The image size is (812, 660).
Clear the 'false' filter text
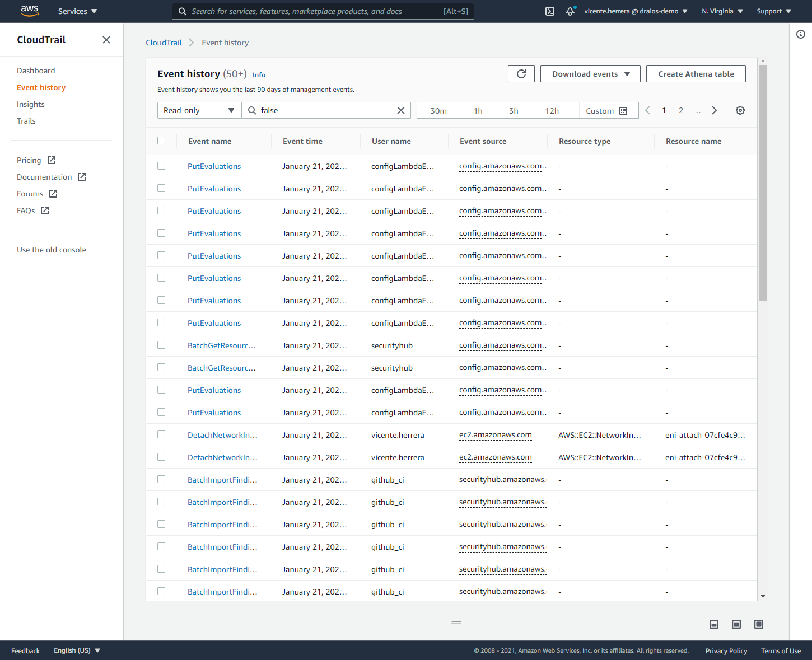[401, 110]
